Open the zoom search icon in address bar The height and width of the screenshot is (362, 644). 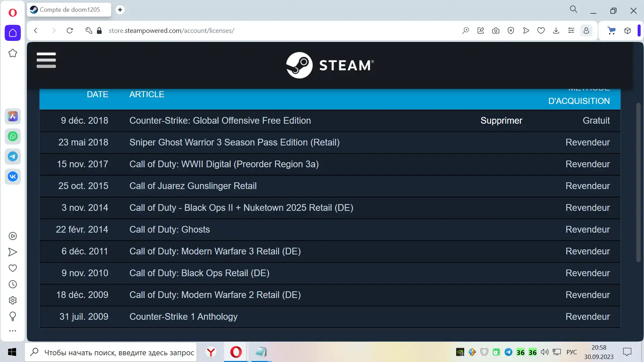[466, 31]
